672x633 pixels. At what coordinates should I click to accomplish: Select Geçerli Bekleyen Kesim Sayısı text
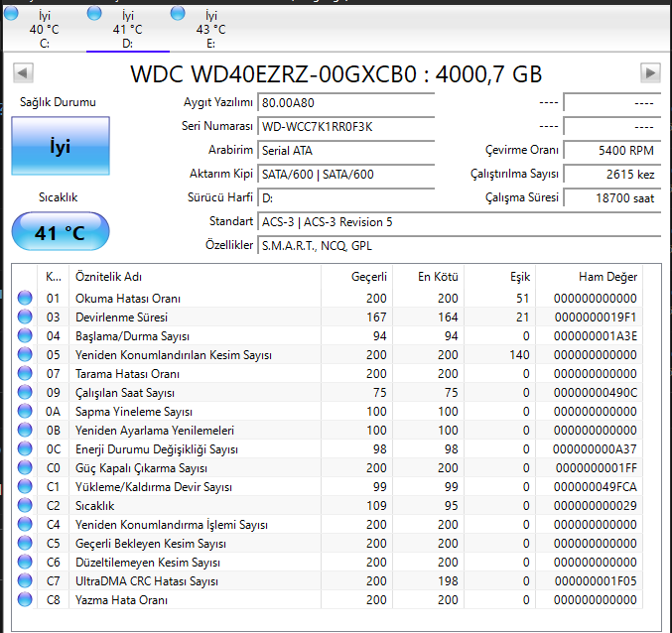(151, 544)
